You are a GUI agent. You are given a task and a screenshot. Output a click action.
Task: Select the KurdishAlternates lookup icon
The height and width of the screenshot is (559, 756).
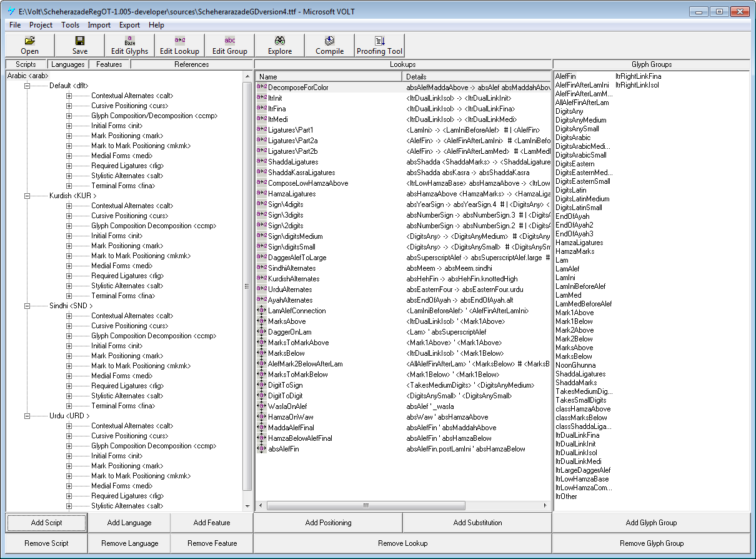pos(261,278)
